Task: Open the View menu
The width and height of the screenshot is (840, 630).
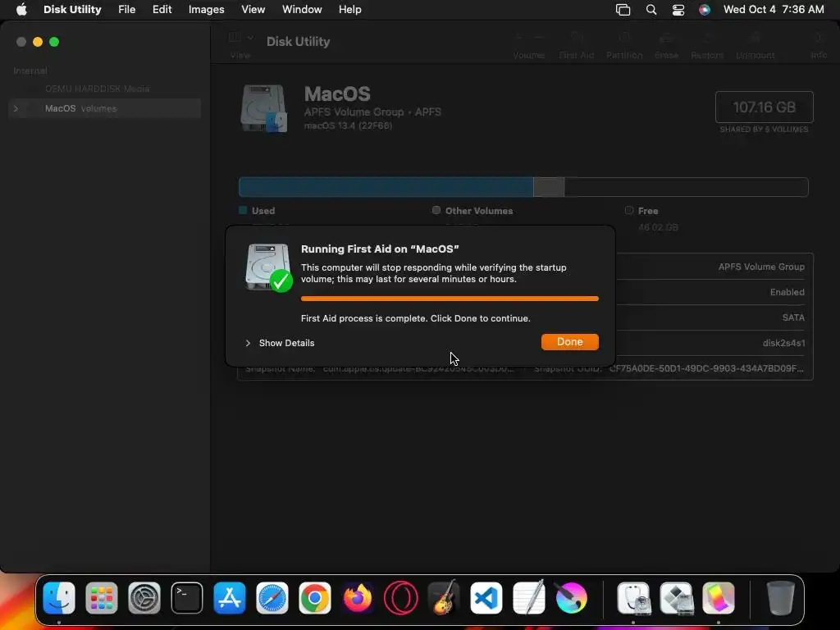Action: 253,10
